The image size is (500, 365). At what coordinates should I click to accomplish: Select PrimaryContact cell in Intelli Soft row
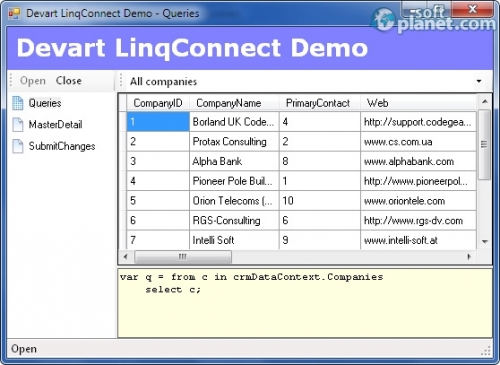coord(320,240)
